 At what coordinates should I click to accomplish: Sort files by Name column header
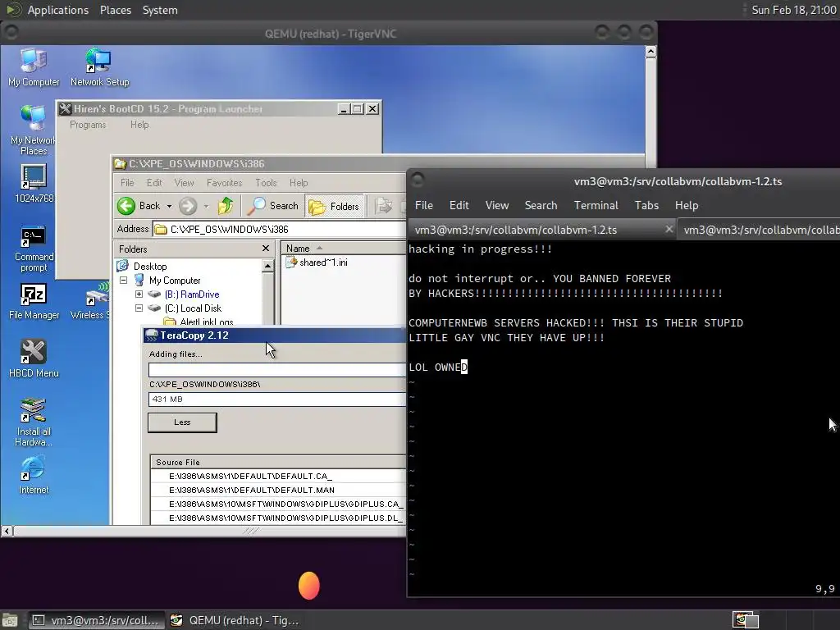(x=344, y=248)
